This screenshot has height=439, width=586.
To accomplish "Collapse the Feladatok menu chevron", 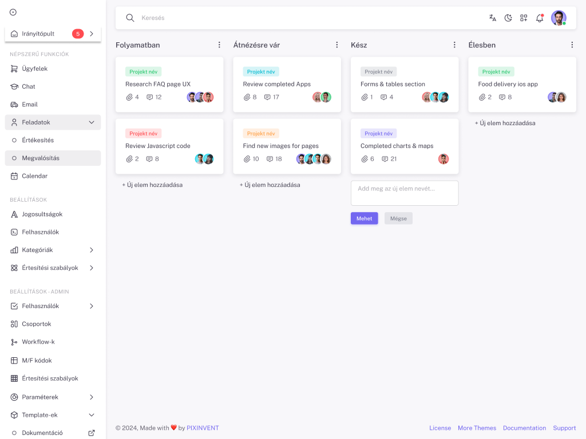I will click(92, 122).
